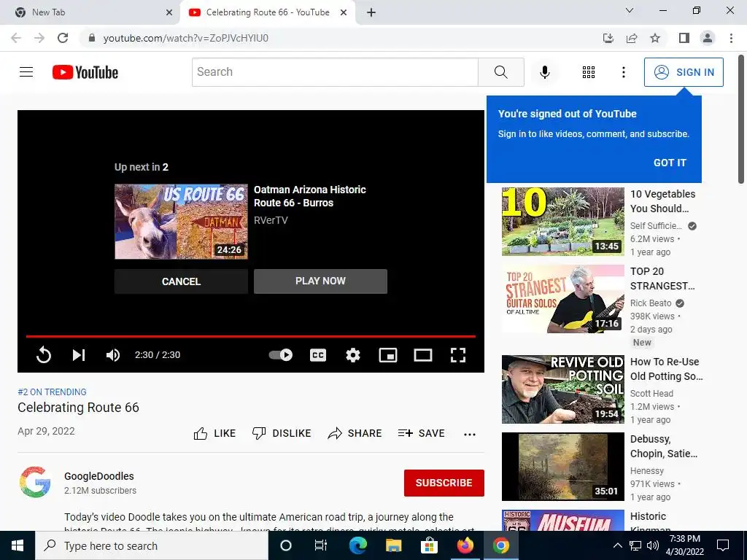Dismiss popup with GOT IT
The width and height of the screenshot is (747, 560).
point(670,163)
